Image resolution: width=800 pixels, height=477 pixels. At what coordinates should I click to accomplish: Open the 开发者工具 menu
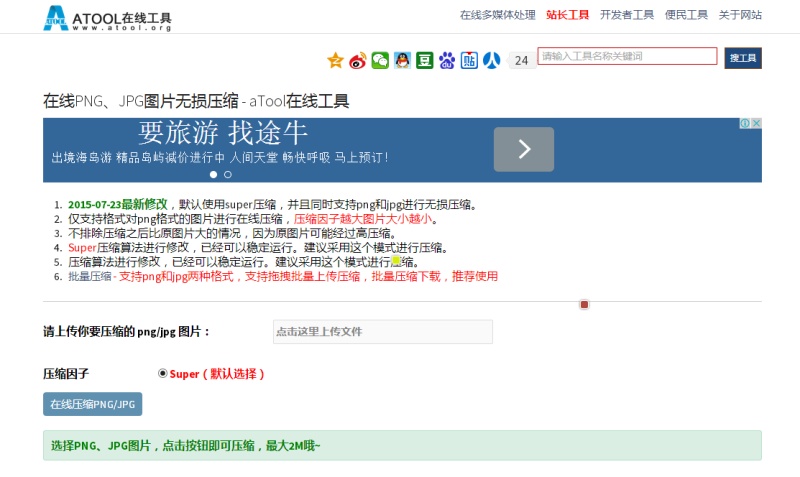[x=627, y=15]
